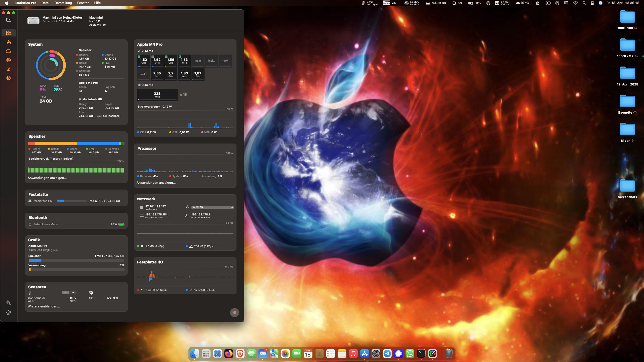Image resolution: width=644 pixels, height=362 pixels.
Task: Open WhatsApp from the Dock
Action: click(410, 354)
